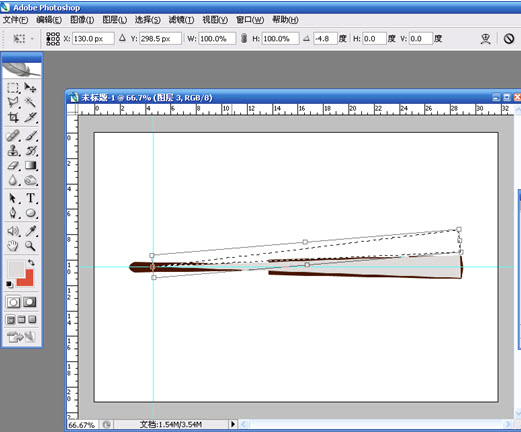Switch foreground and background colors

31,263
